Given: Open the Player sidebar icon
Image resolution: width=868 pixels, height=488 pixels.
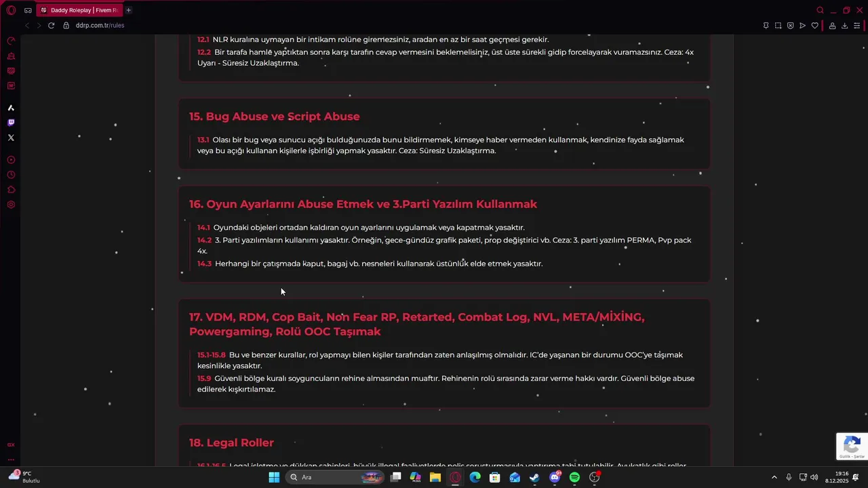Looking at the screenshot, I should 11,160.
